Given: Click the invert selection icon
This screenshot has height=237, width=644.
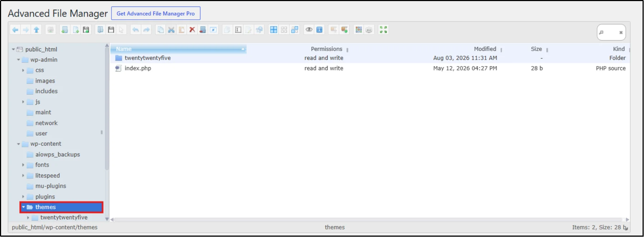Looking at the screenshot, I should (295, 30).
